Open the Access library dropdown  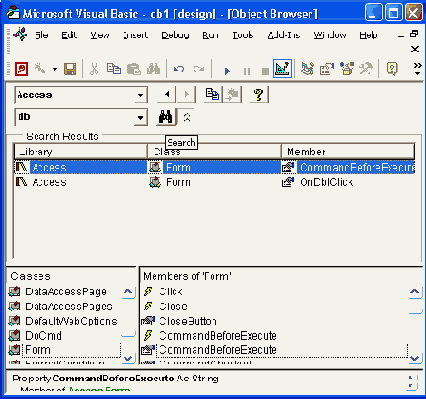pyautogui.click(x=140, y=95)
